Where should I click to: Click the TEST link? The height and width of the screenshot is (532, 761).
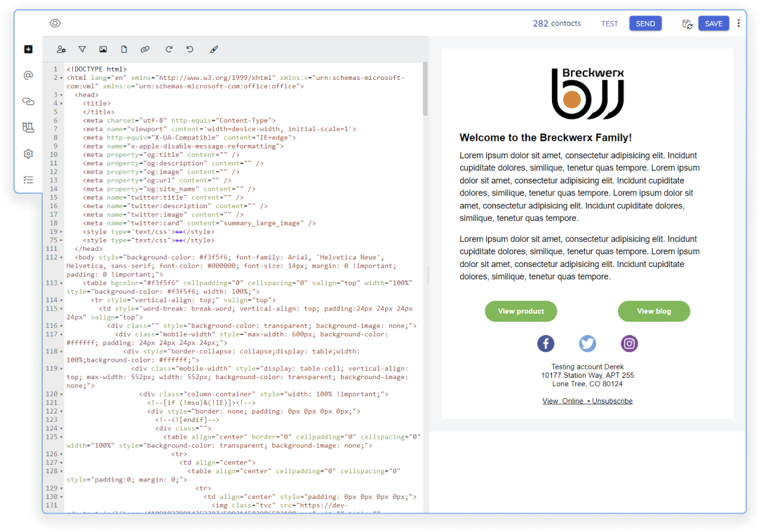coord(609,23)
